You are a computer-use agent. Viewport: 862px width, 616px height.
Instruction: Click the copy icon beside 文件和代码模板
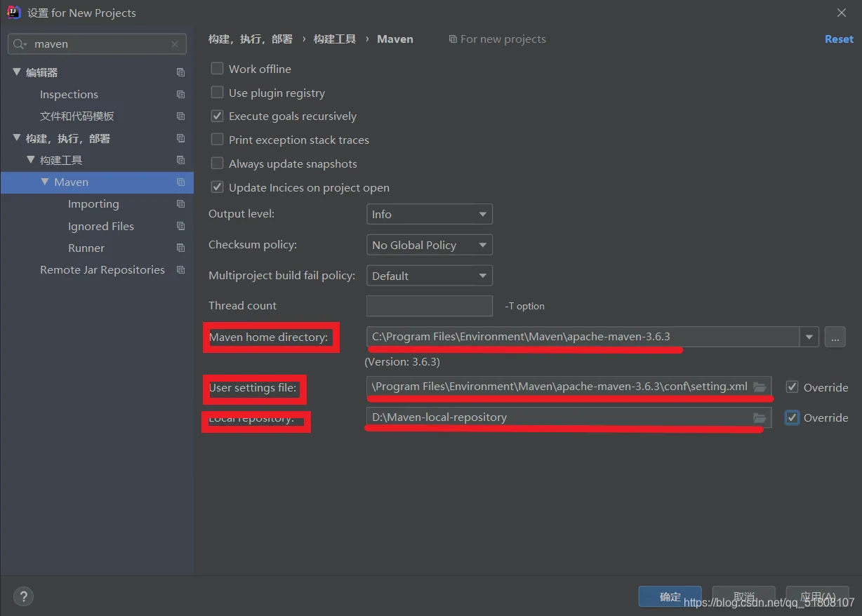180,116
